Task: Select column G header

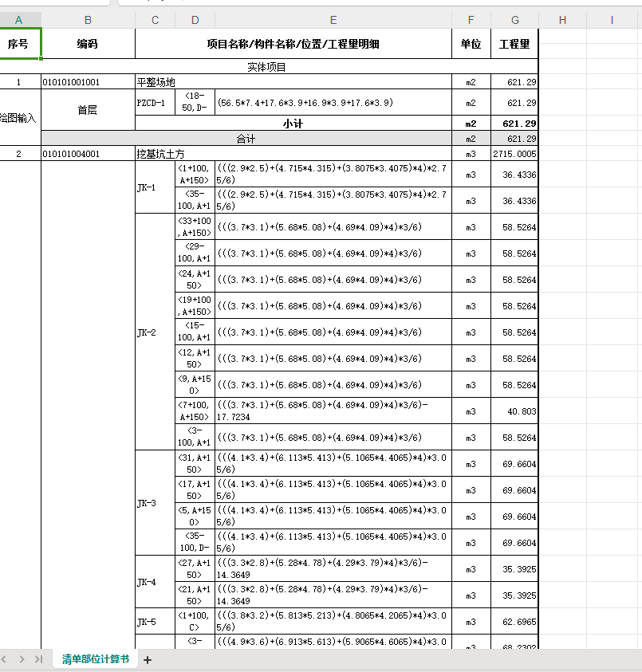Action: point(515,20)
